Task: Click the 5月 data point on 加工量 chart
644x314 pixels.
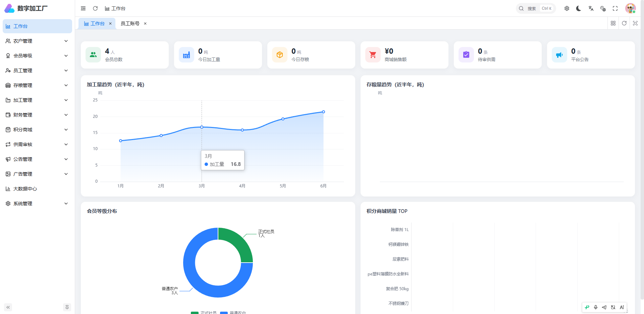Action: click(283, 119)
